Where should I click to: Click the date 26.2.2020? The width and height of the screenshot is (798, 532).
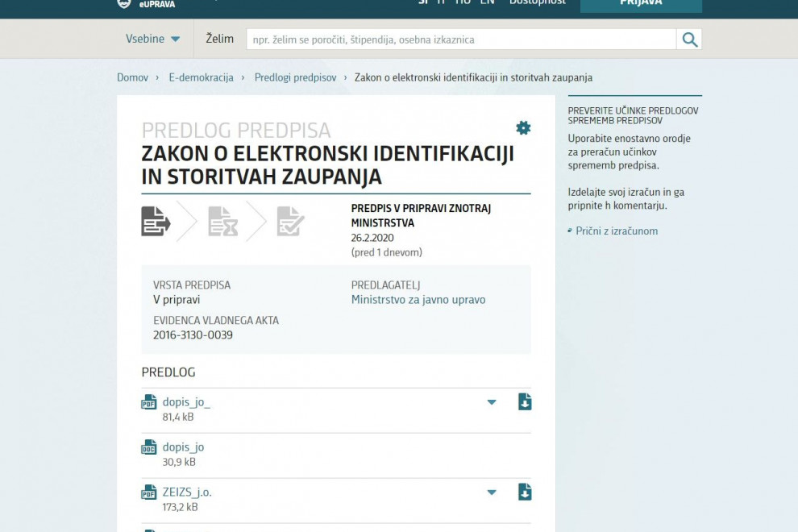click(x=372, y=238)
